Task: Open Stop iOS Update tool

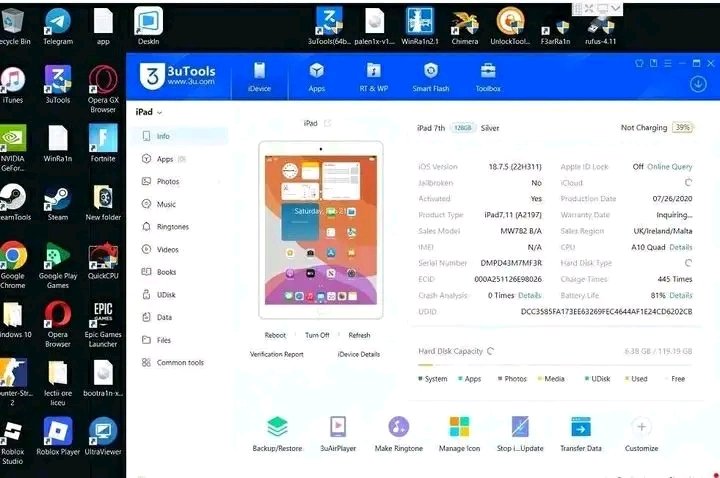Action: tap(520, 434)
